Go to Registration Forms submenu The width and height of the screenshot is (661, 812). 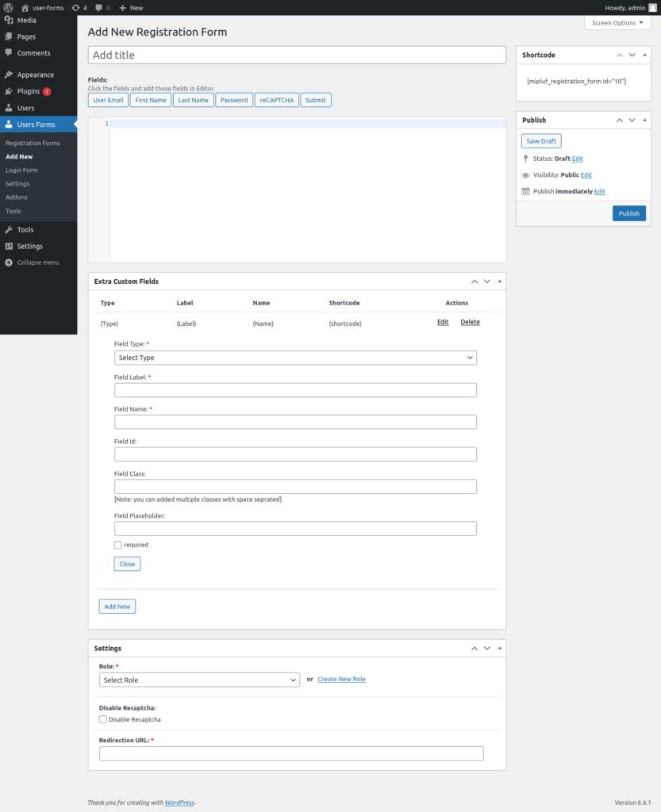pyautogui.click(x=33, y=143)
